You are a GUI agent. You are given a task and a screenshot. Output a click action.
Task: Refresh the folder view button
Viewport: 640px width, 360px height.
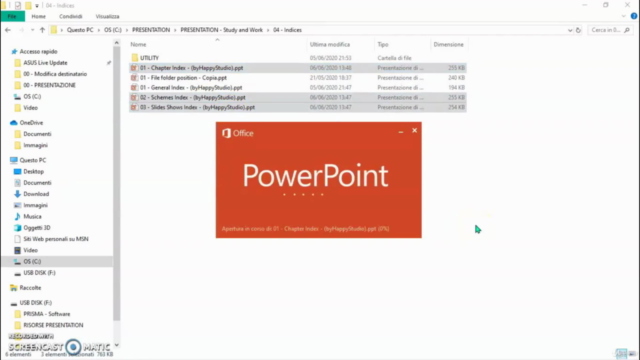click(x=578, y=30)
